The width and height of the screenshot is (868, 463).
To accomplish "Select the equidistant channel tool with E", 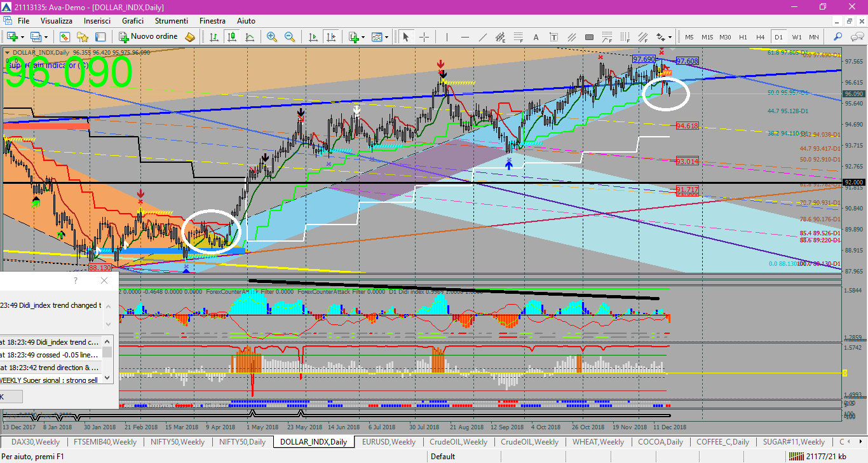I will click(500, 37).
